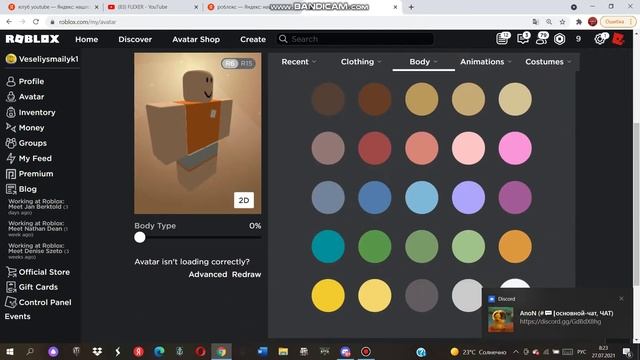
Task: Pick the dark red skin color swatch
Action: pos(375,148)
